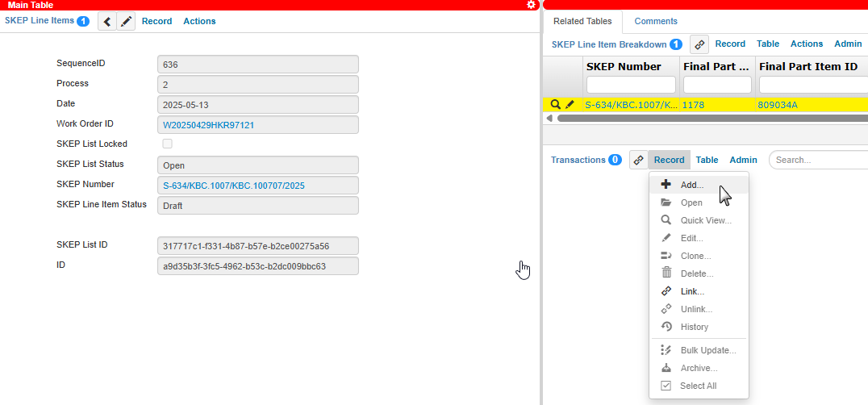Screen dimensions: 868x405
Task: Click the SKEP Line Item Breakdown heading
Action: point(609,44)
